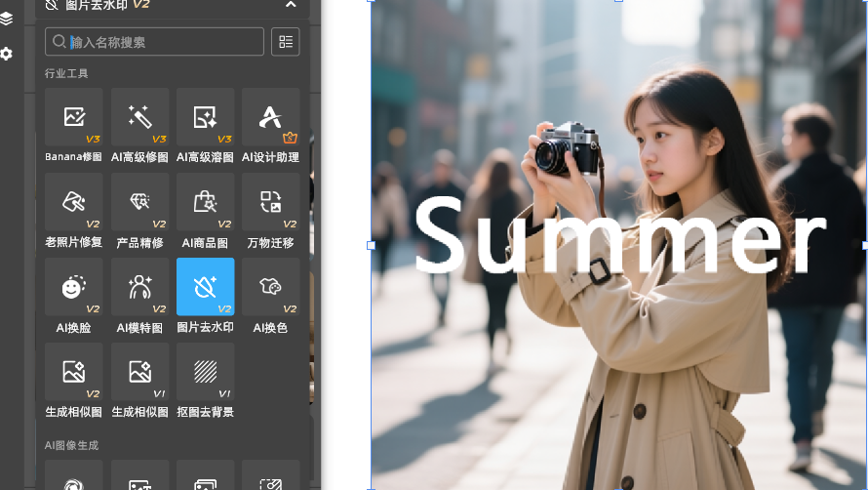The width and height of the screenshot is (868, 490).
Task: Open the Banana修图 tool
Action: tap(73, 117)
